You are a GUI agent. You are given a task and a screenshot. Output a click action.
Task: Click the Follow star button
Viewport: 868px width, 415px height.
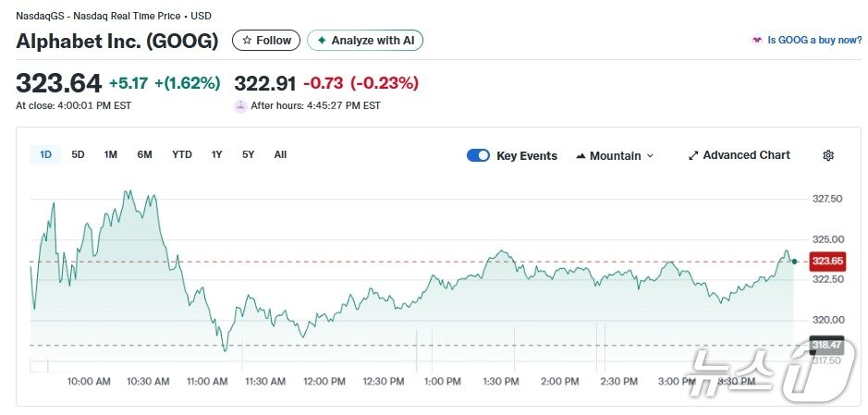pos(266,41)
